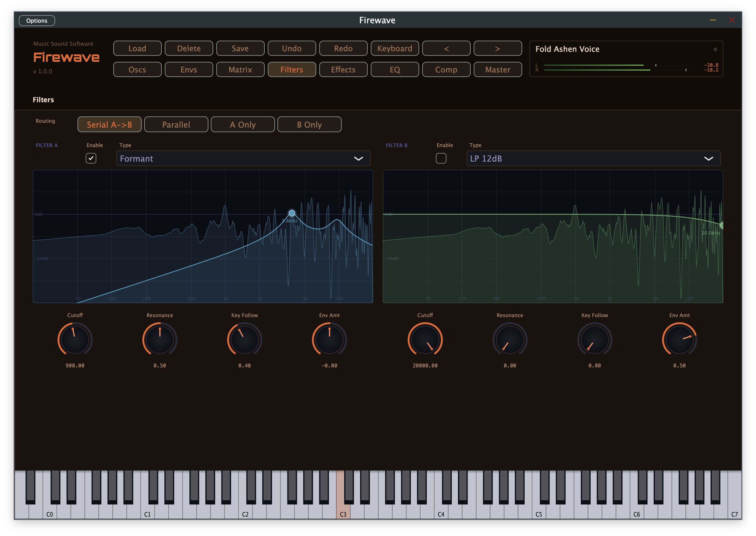Viewport: 756px width, 536px height.
Task: Click the Filter A Key Follow knob
Action: coord(245,340)
